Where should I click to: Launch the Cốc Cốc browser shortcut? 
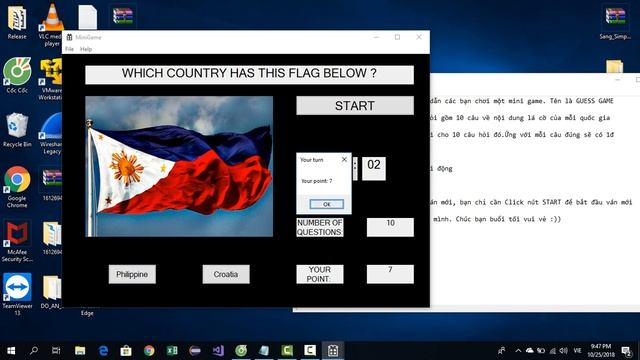(17, 76)
